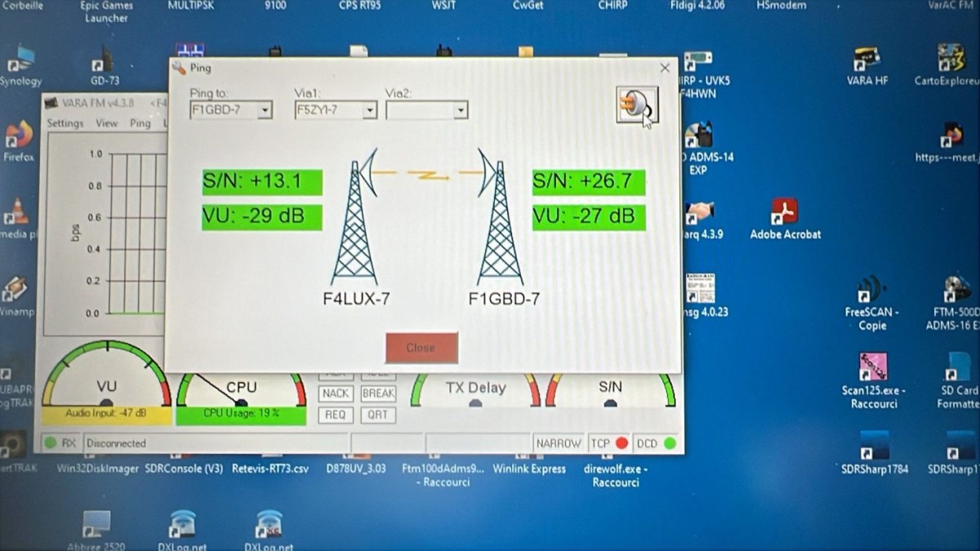Click the REQ button in VARA FM

tap(336, 415)
